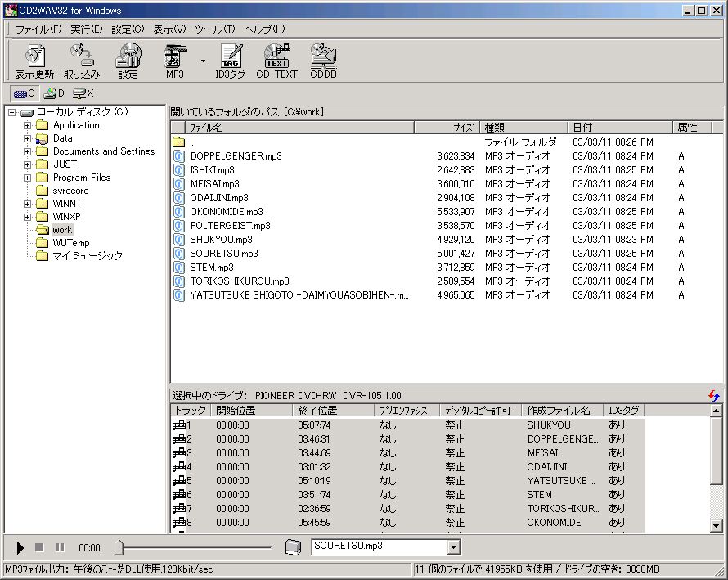The height and width of the screenshot is (580, 728).
Task: Sort file list by 属性 column
Action: (x=691, y=128)
